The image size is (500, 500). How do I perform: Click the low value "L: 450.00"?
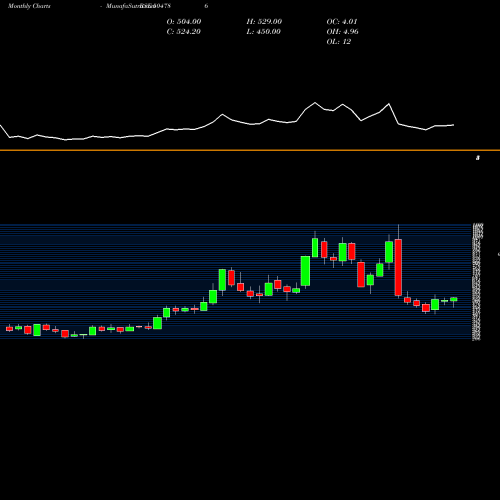click(x=263, y=32)
